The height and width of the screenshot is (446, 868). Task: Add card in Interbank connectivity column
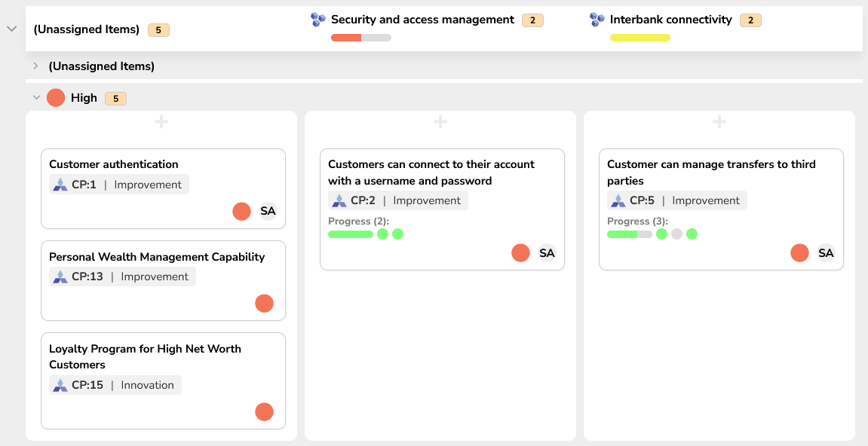(x=719, y=122)
